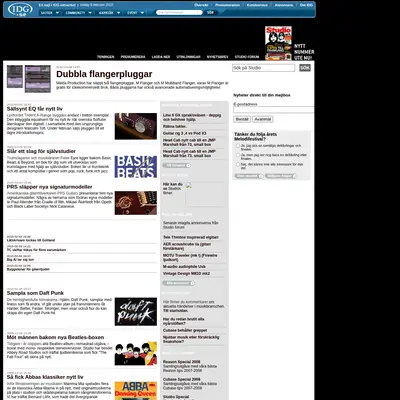The height and width of the screenshot is (400, 400).
Task: Open the ad 'M-audio audiophile Usb'
Action: [184, 267]
